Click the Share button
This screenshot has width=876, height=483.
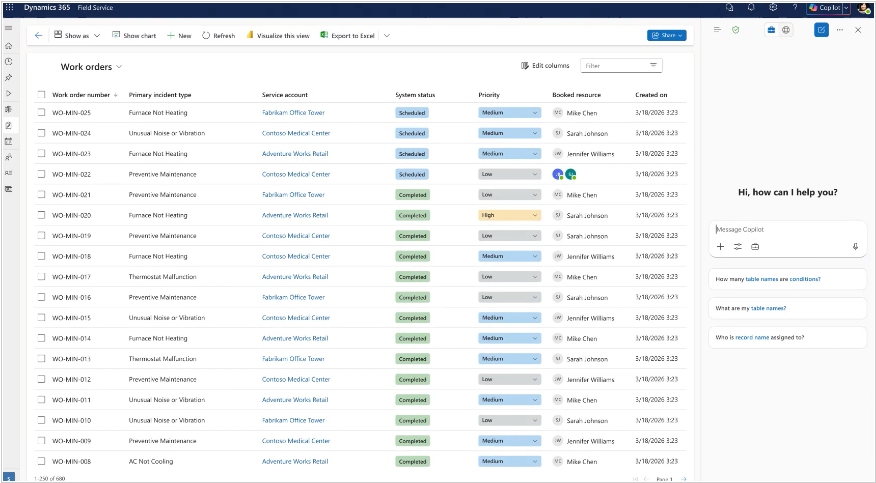click(x=666, y=35)
